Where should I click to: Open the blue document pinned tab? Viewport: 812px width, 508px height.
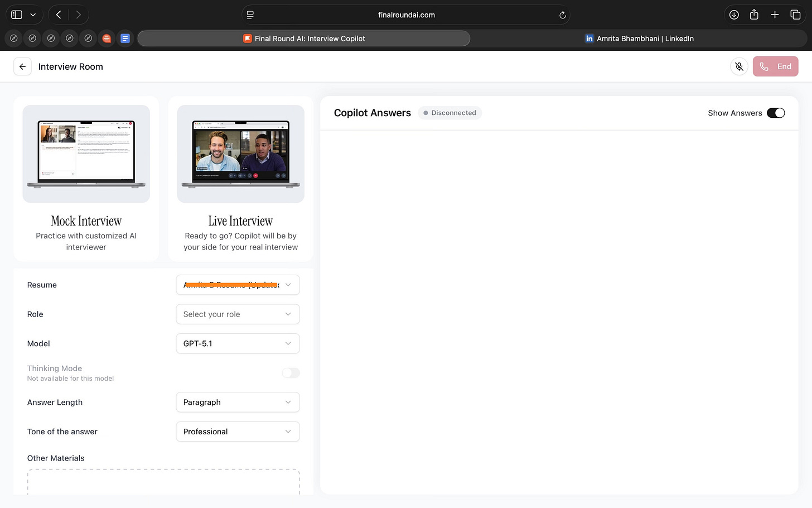[125, 39]
